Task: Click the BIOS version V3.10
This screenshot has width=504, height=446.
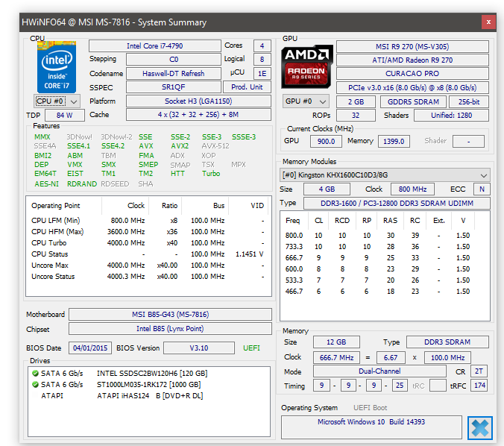Action: (199, 348)
